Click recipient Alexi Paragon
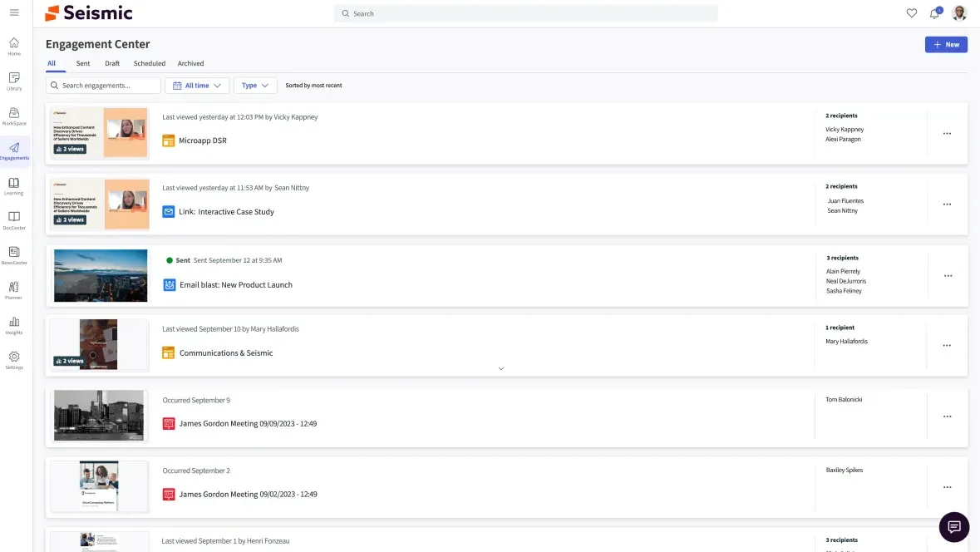Screen dimensions: 980x552 843,140
